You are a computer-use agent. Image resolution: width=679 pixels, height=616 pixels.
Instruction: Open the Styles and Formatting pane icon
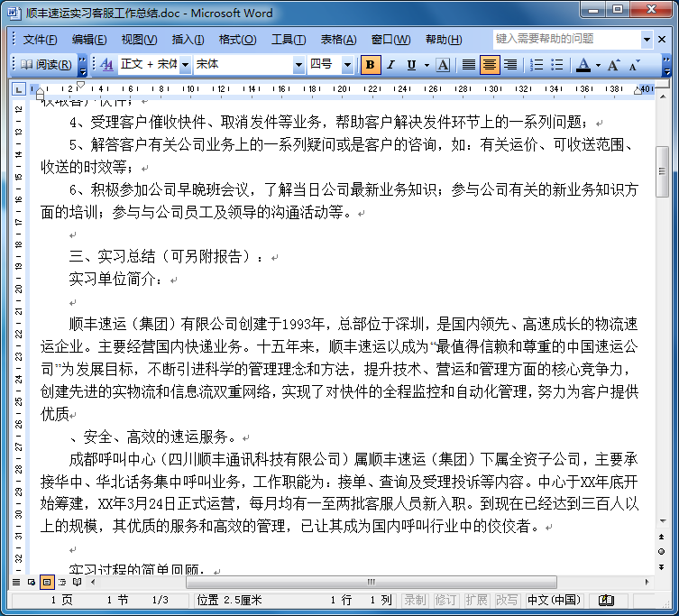(106, 65)
